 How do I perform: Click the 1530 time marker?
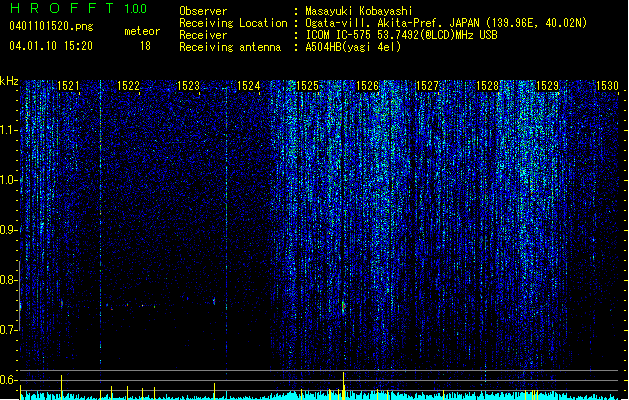click(x=607, y=86)
